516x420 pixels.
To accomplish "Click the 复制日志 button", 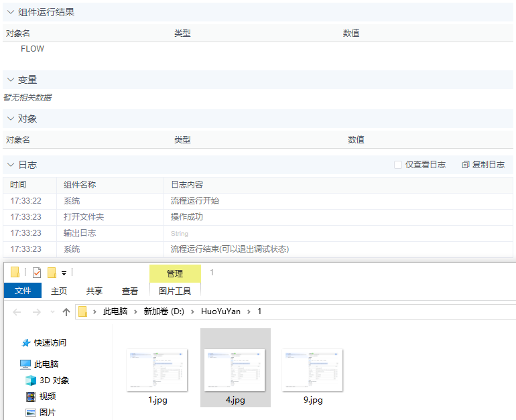I will click(x=483, y=164).
